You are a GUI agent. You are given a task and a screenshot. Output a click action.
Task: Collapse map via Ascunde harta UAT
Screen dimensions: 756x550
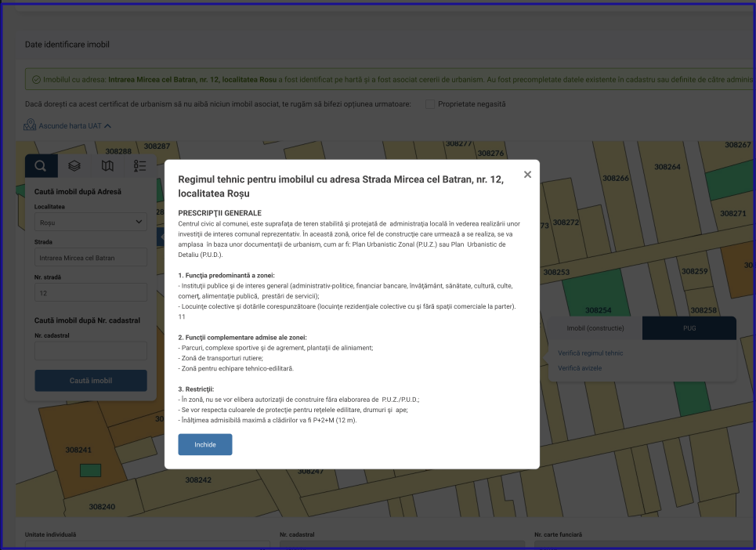click(x=74, y=126)
